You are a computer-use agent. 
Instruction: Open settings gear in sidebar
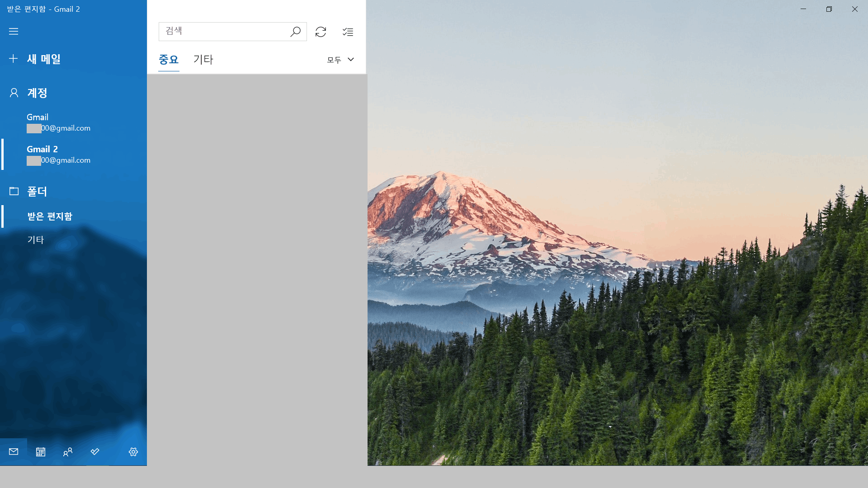[x=133, y=452]
